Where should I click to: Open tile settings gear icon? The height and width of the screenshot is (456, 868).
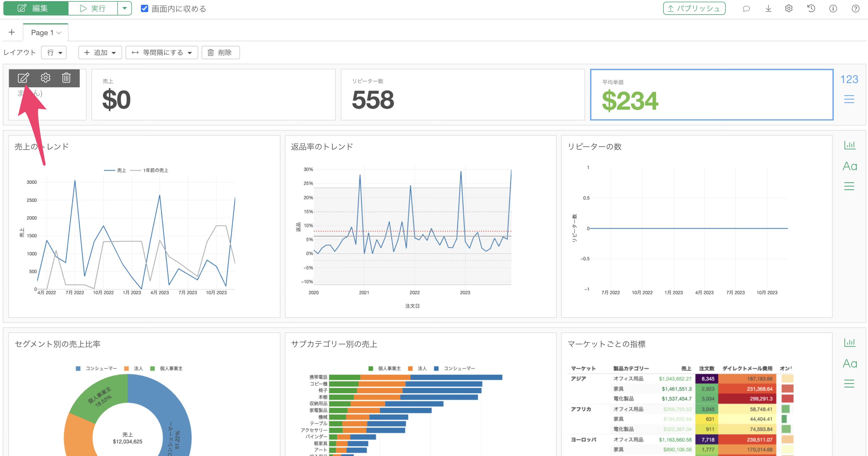[45, 78]
